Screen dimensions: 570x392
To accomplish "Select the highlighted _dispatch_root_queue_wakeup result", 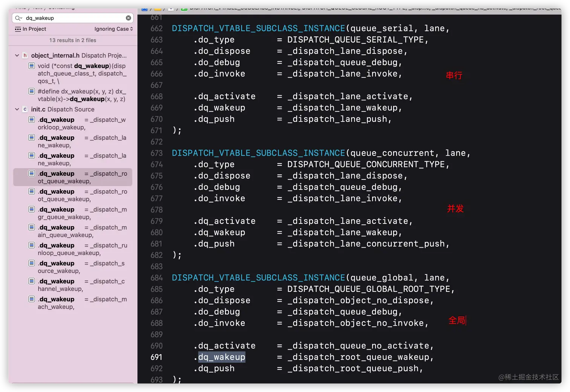I will pyautogui.click(x=73, y=177).
